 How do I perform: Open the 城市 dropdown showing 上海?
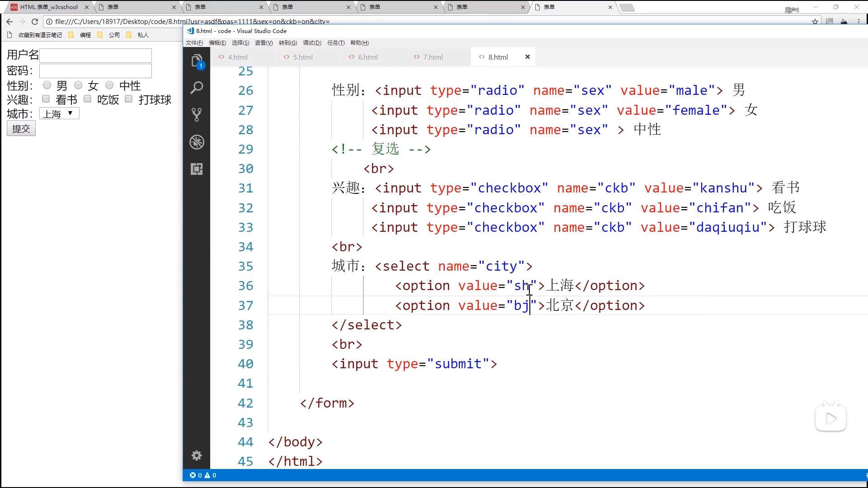coord(59,114)
